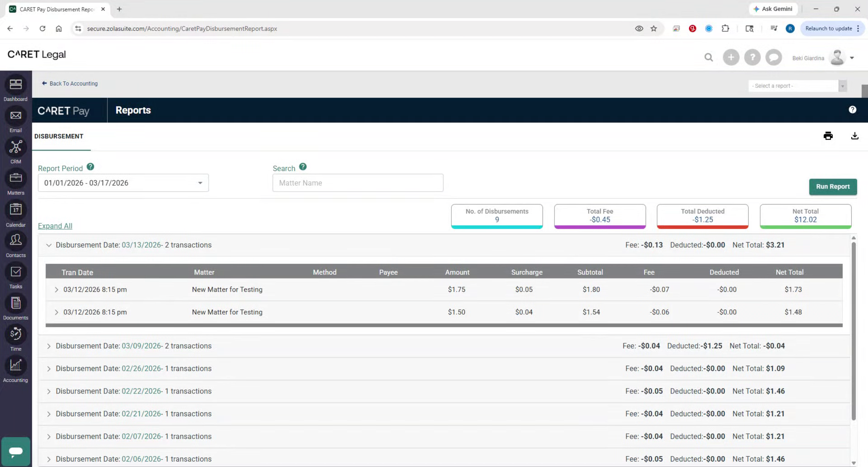Expand the $1.50 transaction row
868x467 pixels.
click(x=56, y=312)
